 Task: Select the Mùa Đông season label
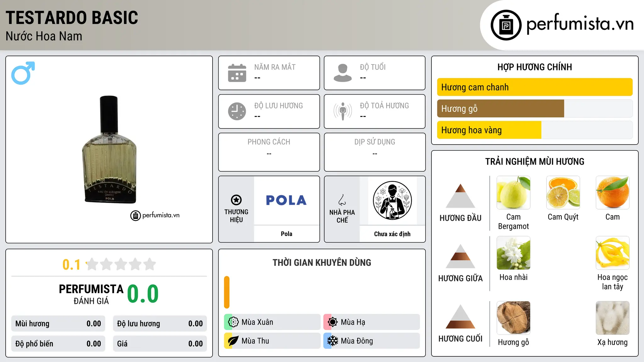(x=357, y=341)
